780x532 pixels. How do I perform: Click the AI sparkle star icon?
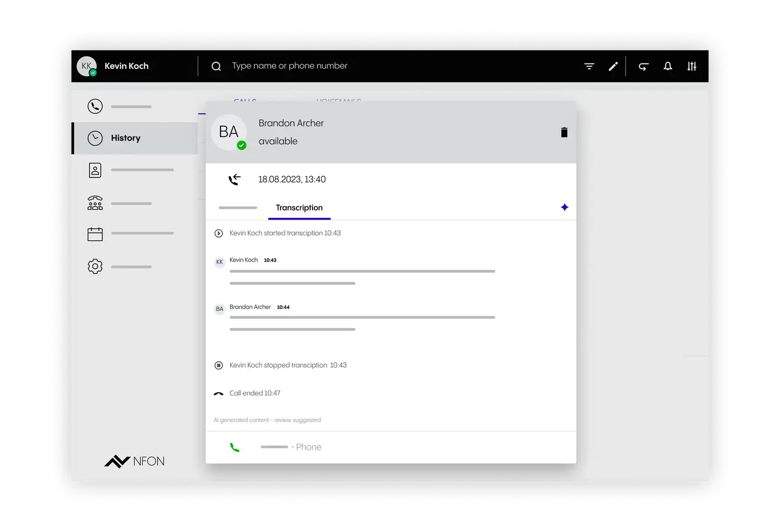click(x=564, y=207)
